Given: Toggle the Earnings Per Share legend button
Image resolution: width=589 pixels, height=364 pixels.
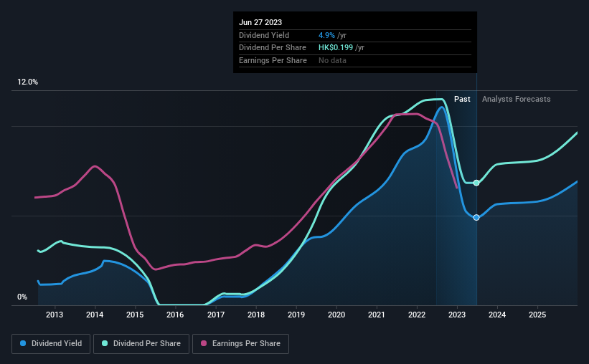Looking at the screenshot, I should click(x=240, y=344).
